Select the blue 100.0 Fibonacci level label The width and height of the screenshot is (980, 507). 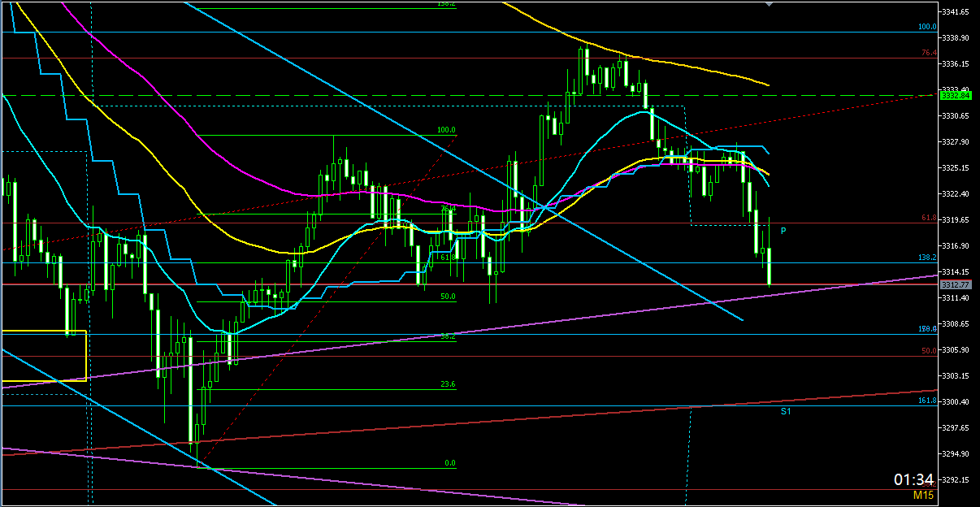(927, 27)
